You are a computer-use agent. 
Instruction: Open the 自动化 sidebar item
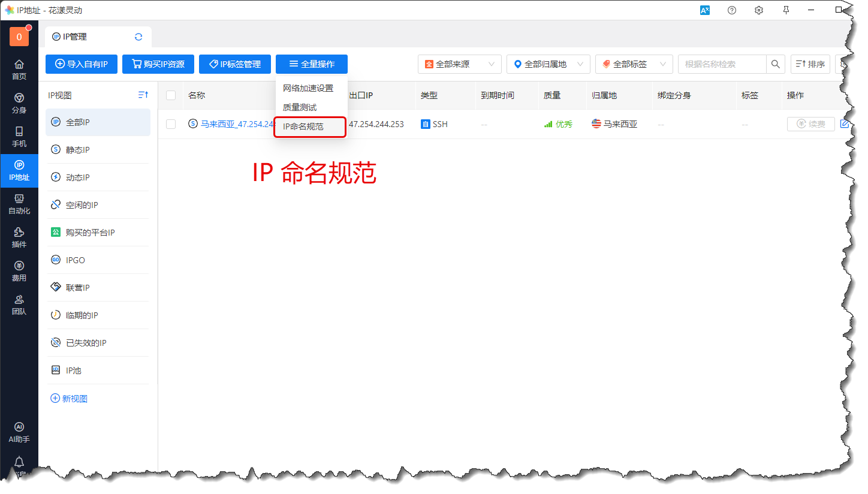pos(19,204)
